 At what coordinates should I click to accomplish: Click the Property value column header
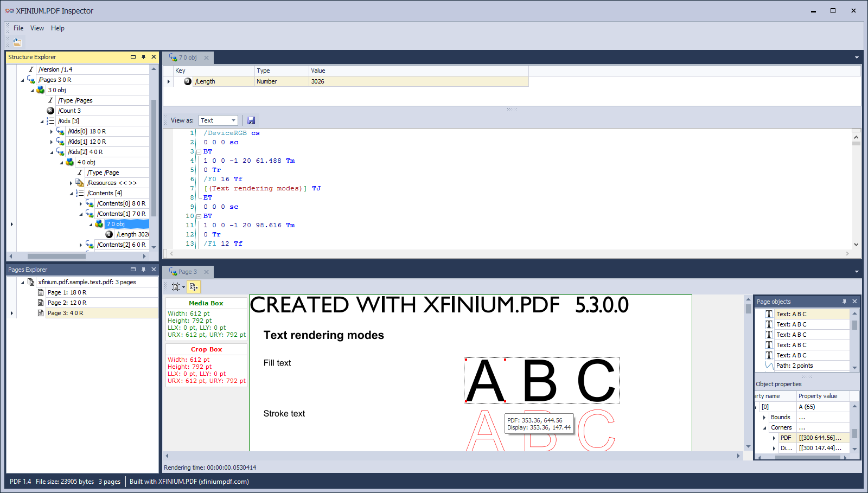(x=822, y=396)
